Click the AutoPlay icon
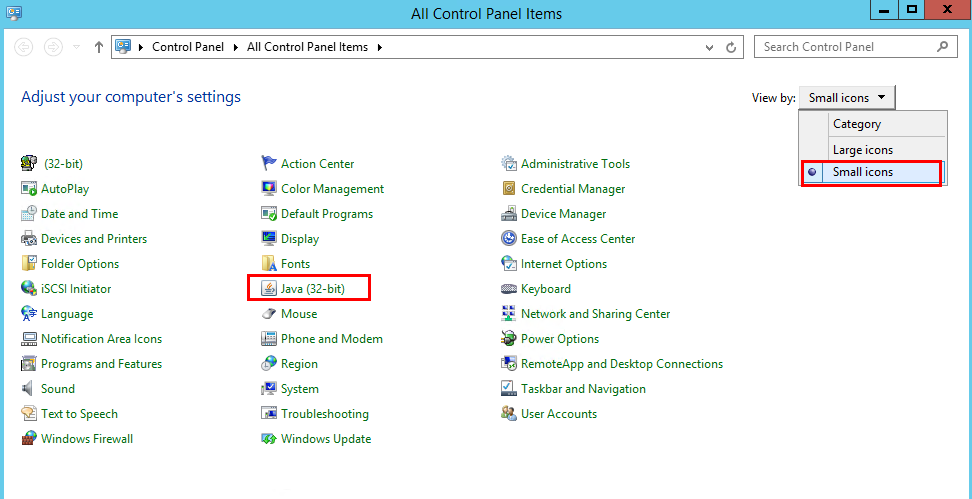Viewport: 972px width, 499px height. 29,188
